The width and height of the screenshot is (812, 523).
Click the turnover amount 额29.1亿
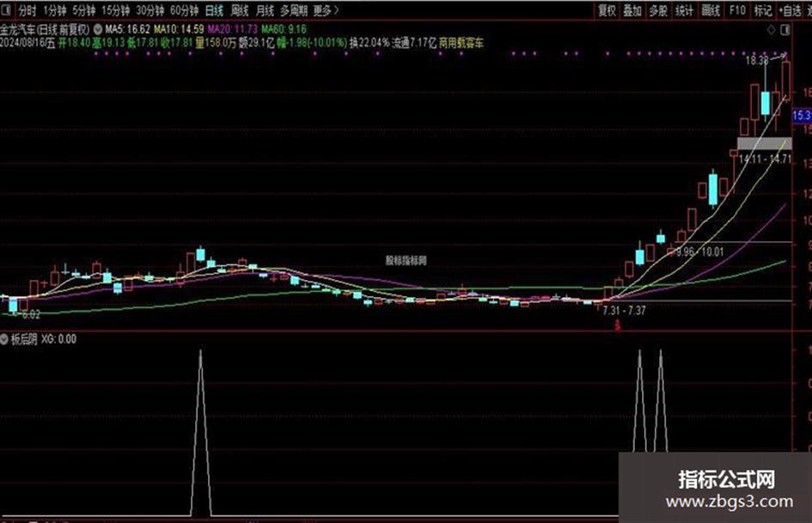[x=256, y=43]
